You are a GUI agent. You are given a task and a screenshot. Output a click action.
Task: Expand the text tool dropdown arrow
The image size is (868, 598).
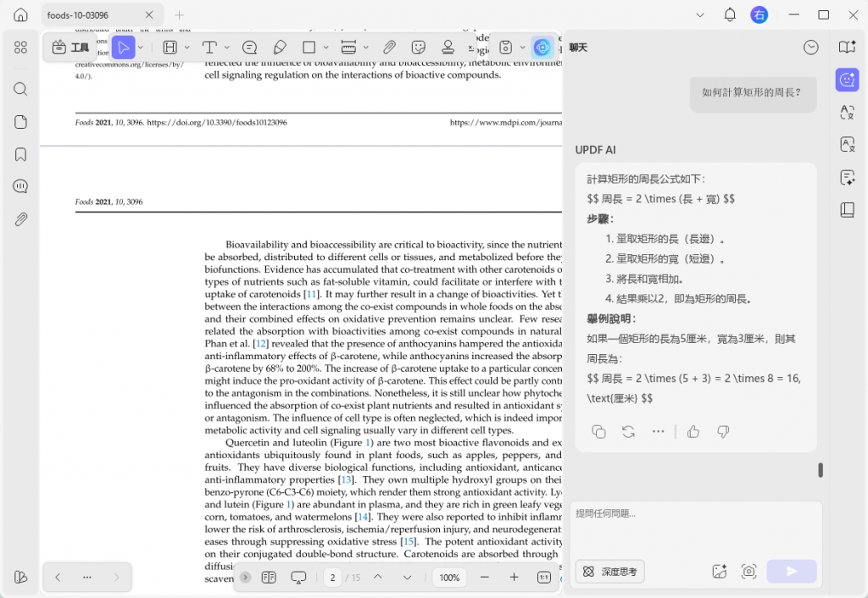pos(226,47)
